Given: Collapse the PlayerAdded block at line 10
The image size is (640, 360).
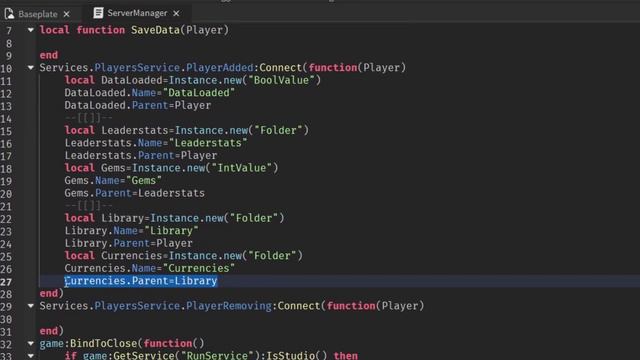Looking at the screenshot, I should (31, 67).
